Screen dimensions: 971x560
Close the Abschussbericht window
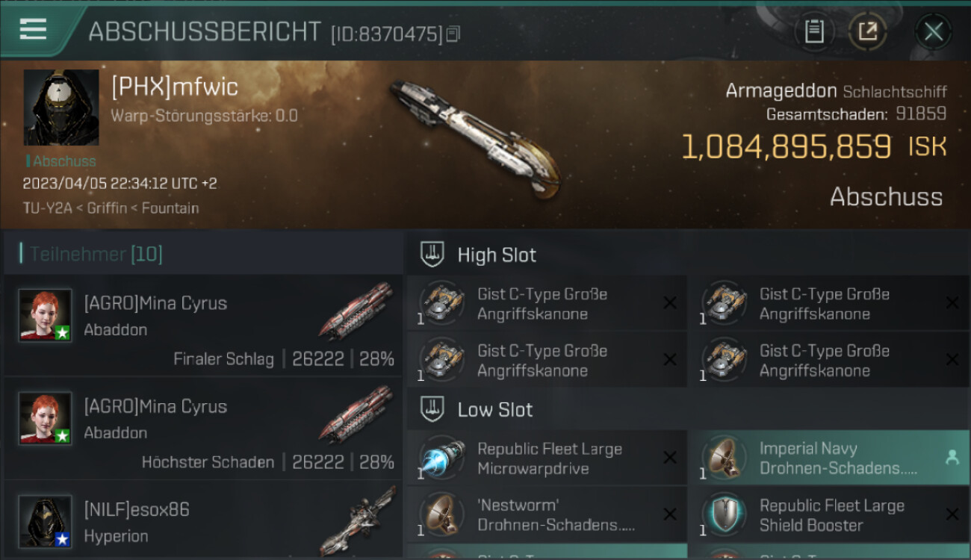pos(934,31)
